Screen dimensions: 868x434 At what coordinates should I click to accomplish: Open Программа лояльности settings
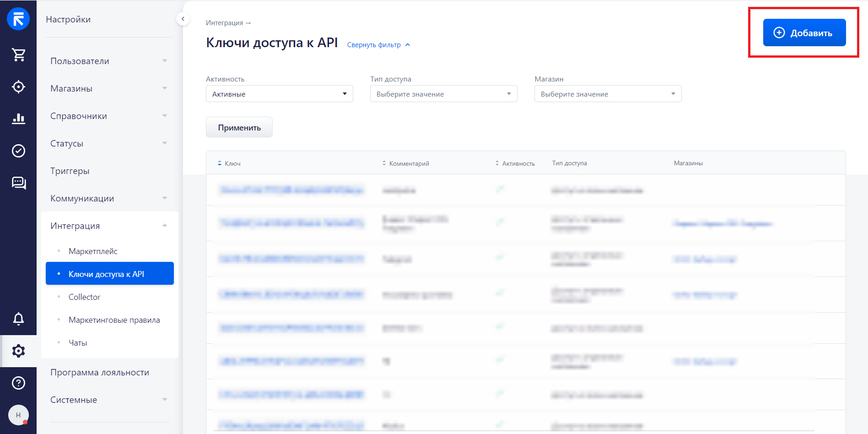point(100,372)
